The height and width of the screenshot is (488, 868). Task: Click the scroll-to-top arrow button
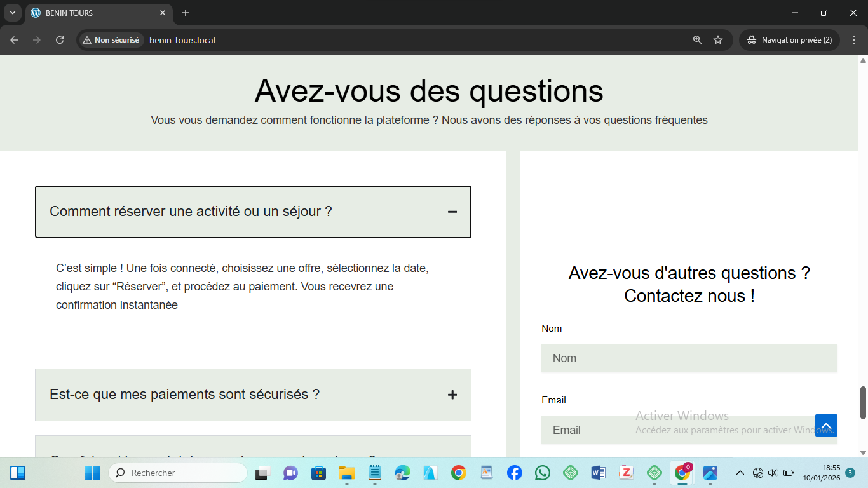(x=826, y=425)
